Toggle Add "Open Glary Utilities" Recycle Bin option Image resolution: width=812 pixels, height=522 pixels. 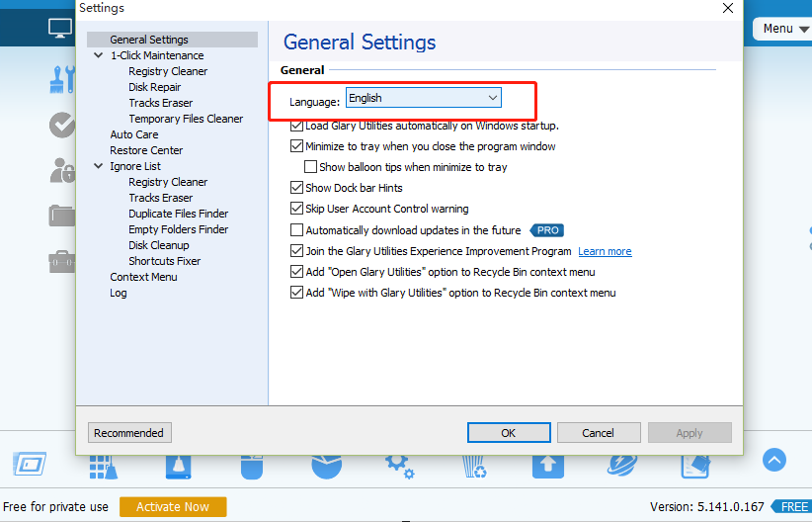(296, 272)
